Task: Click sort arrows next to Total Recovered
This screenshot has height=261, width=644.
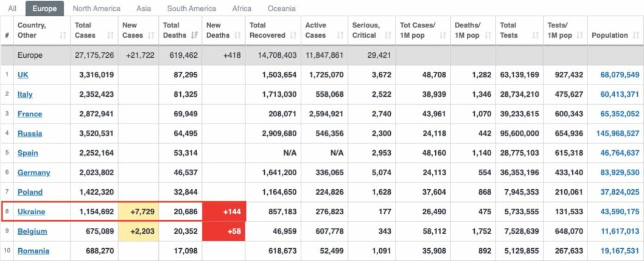Action: pyautogui.click(x=293, y=35)
